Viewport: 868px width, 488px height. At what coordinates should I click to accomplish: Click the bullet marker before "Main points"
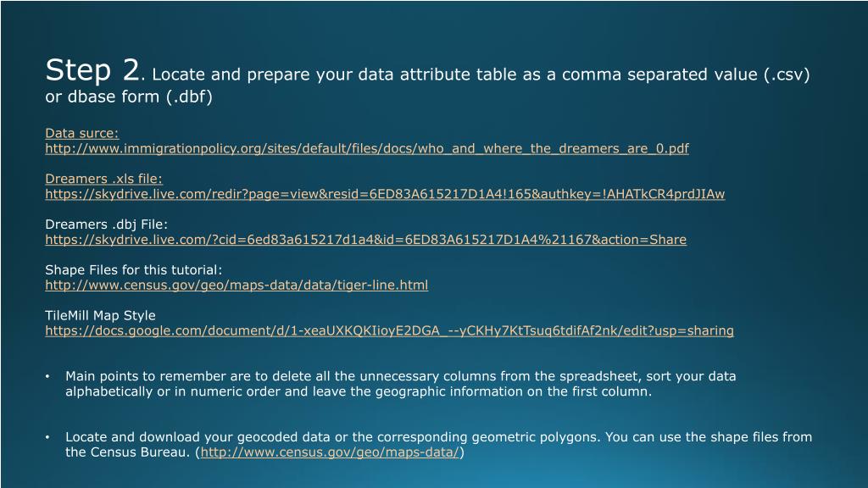click(47, 377)
